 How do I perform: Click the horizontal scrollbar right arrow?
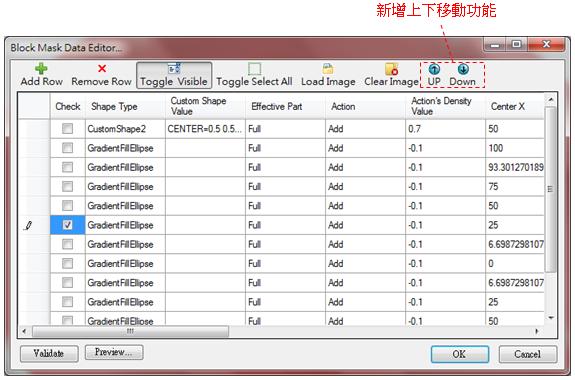(537, 332)
